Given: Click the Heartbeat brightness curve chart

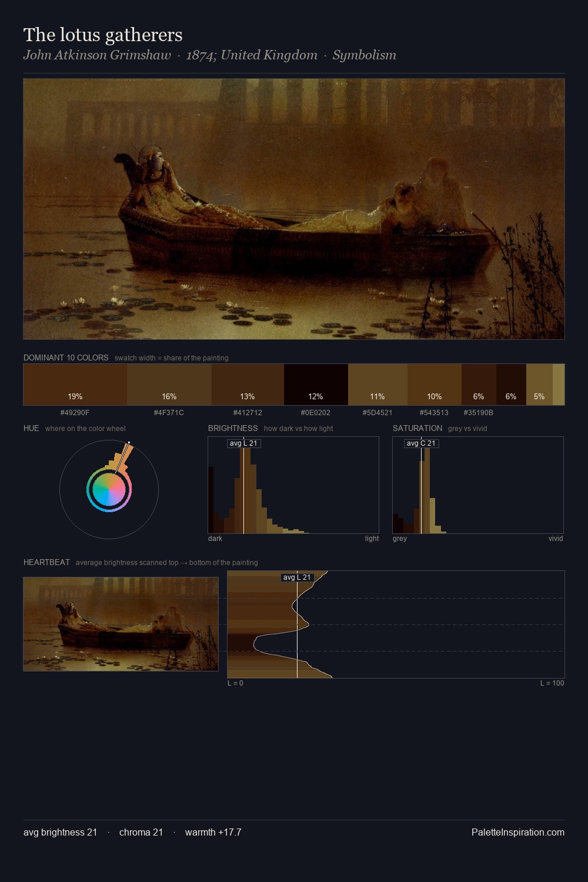Looking at the screenshot, I should (x=396, y=624).
